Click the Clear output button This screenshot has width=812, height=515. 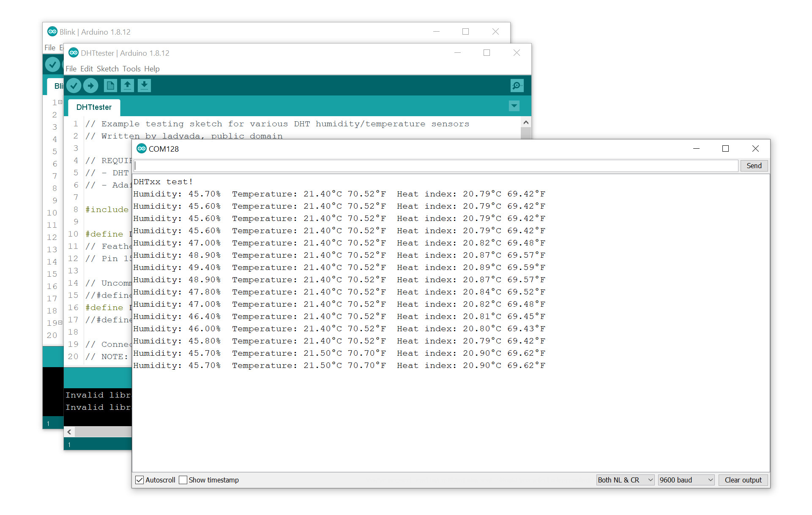click(743, 480)
